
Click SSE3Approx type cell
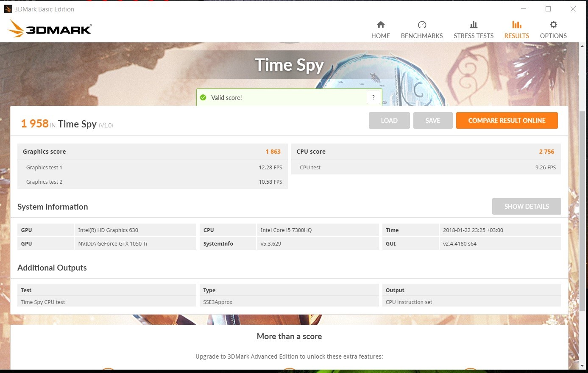pyautogui.click(x=289, y=302)
